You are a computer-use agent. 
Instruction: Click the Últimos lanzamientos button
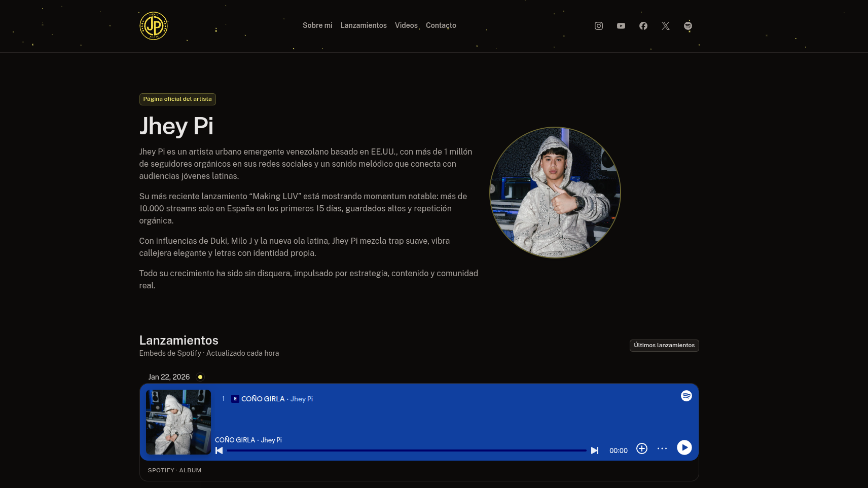click(x=664, y=345)
